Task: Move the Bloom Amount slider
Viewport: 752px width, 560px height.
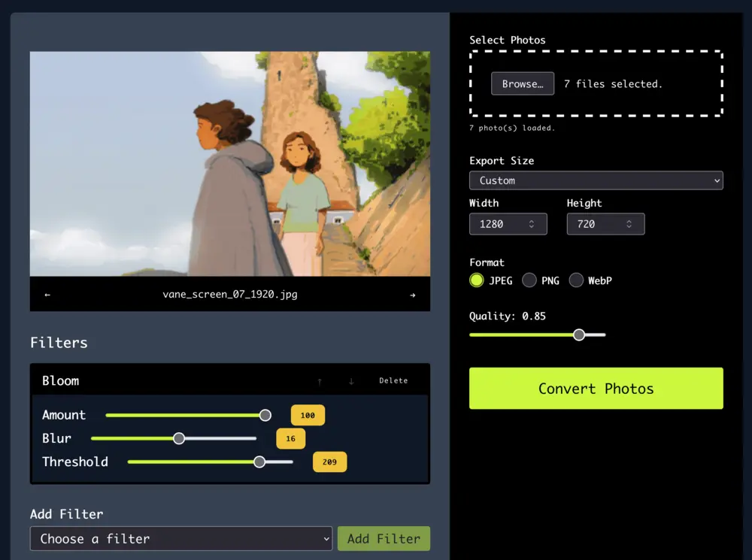Action: tap(265, 414)
